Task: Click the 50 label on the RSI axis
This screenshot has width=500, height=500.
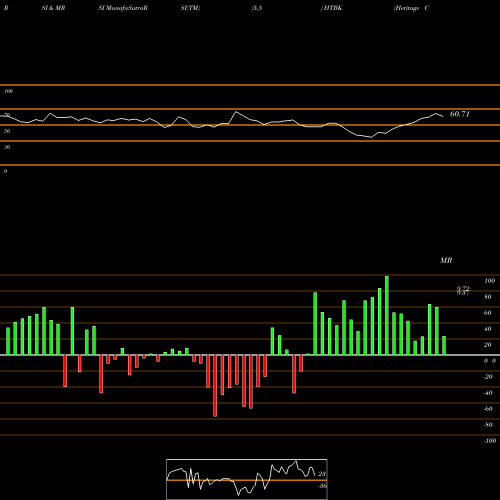Action: click(7, 131)
